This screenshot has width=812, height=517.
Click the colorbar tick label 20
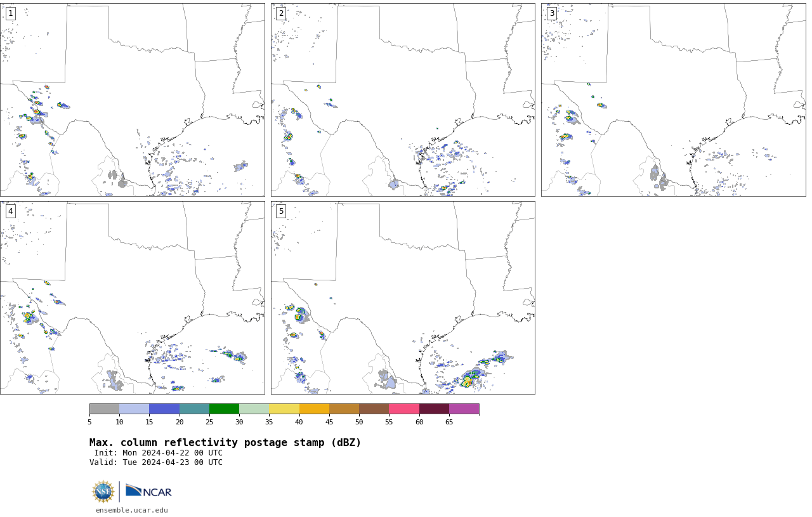point(180,422)
